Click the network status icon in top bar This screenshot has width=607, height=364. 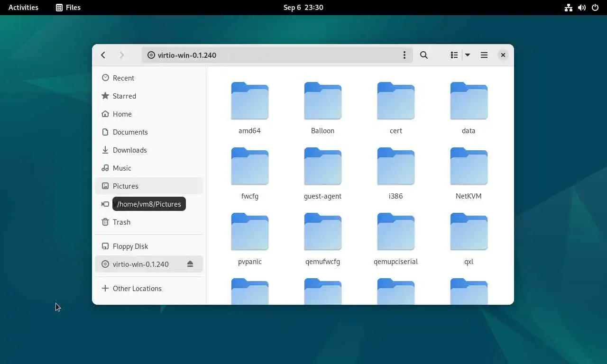tap(568, 8)
